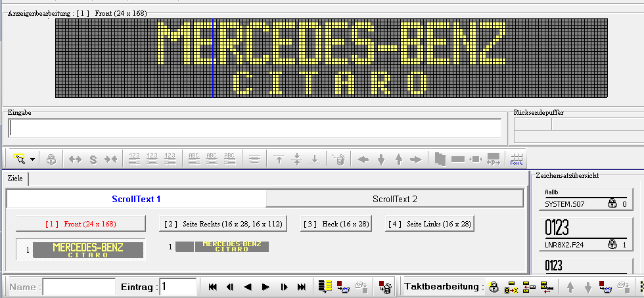Select the [4] Seite Links target button
The height and width of the screenshot is (298, 644).
[430, 224]
